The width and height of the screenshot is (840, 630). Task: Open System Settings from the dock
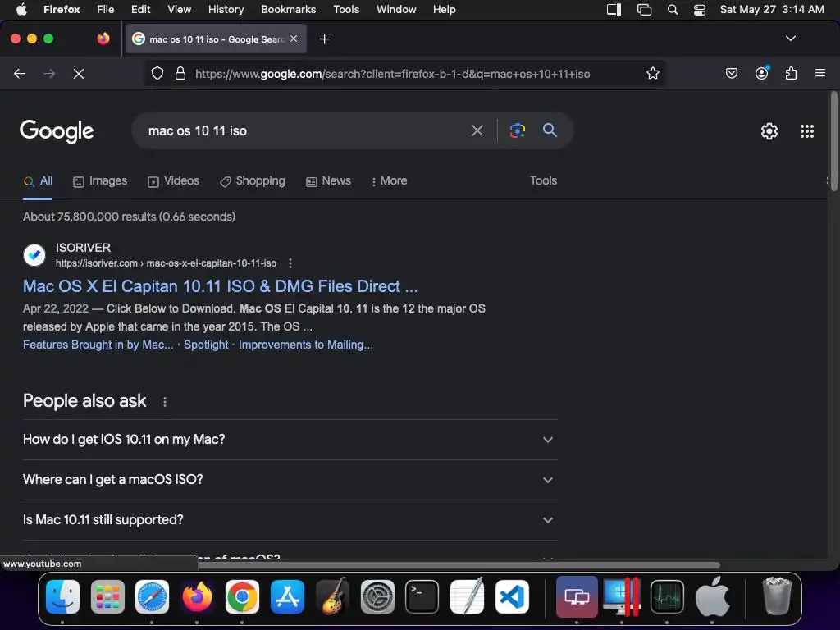[x=377, y=597]
